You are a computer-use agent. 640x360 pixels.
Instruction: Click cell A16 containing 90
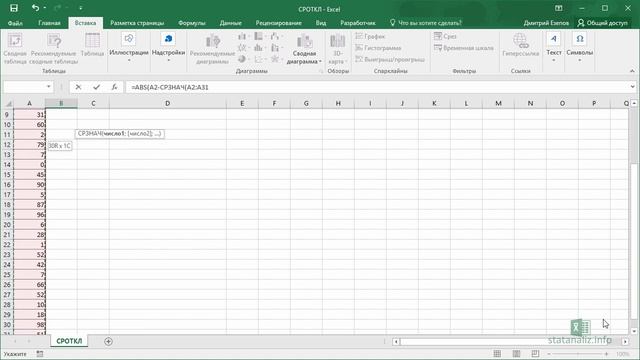29,184
